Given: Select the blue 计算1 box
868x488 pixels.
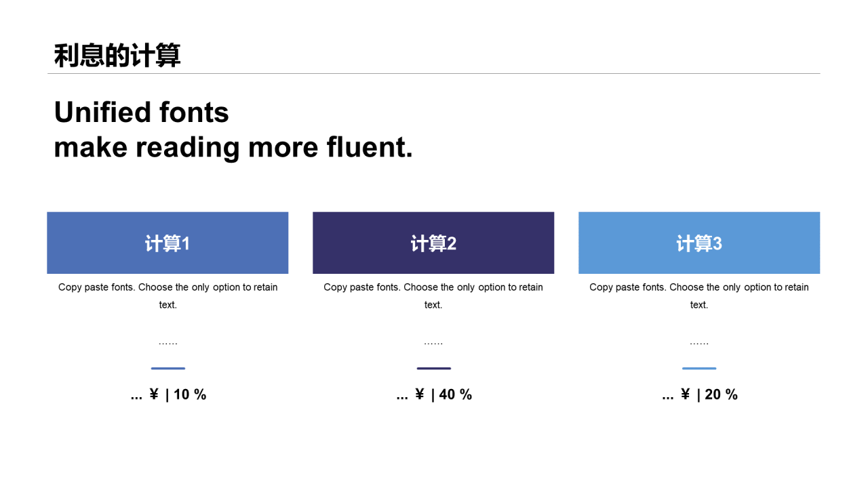Looking at the screenshot, I should [x=167, y=243].
